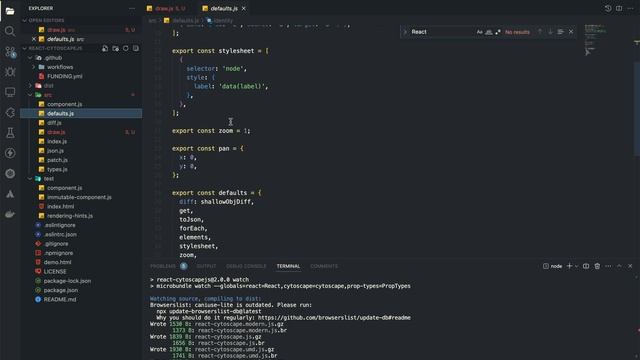The width and height of the screenshot is (640, 360).
Task: Switch to the Problems tab
Action: pos(163,266)
